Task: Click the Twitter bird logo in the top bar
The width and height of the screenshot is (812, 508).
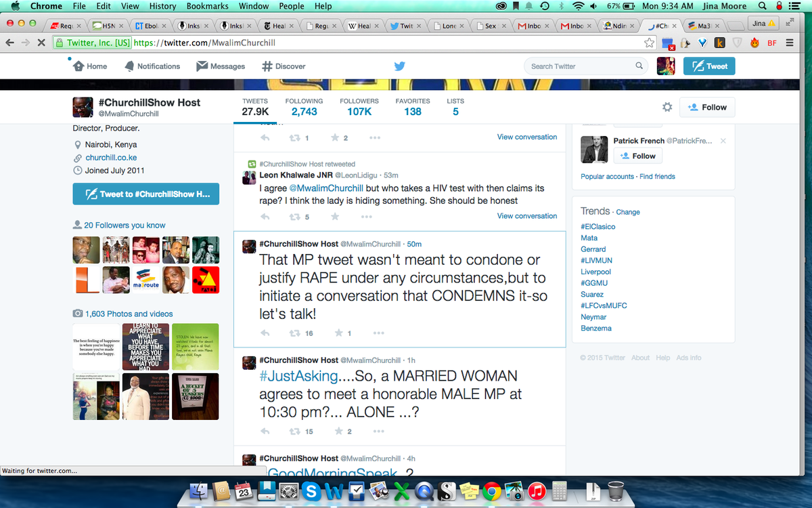Action: [x=399, y=66]
